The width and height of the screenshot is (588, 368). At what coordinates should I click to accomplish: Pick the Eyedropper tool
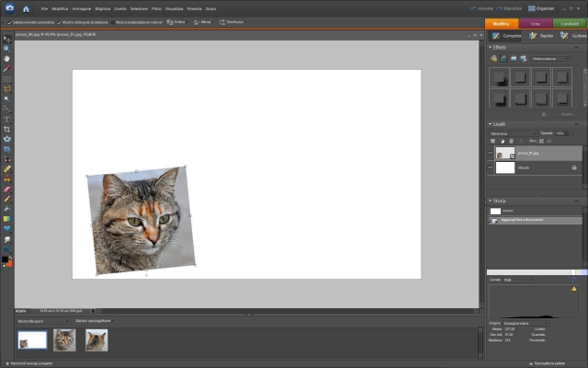pyautogui.click(x=7, y=68)
